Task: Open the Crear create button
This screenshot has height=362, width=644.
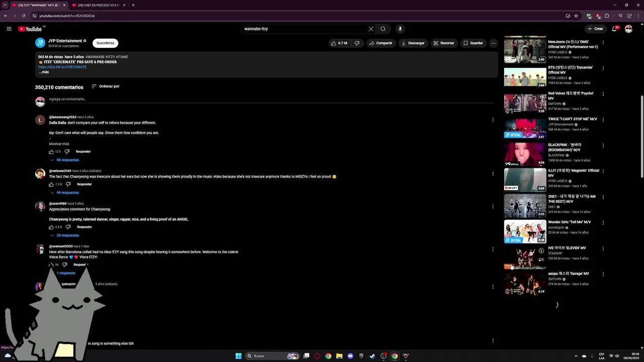Action: point(595,29)
